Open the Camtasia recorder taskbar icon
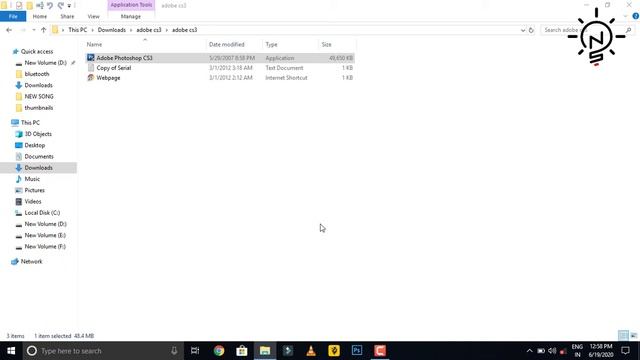 point(380,351)
